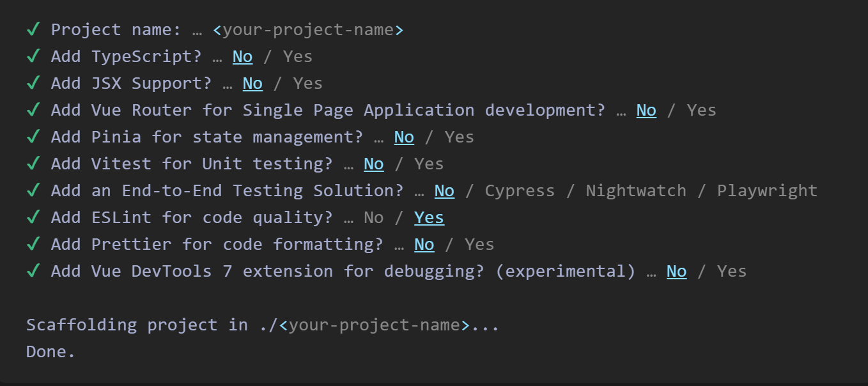Click underlined No for JSX Support
The height and width of the screenshot is (386, 868).
pyautogui.click(x=252, y=84)
